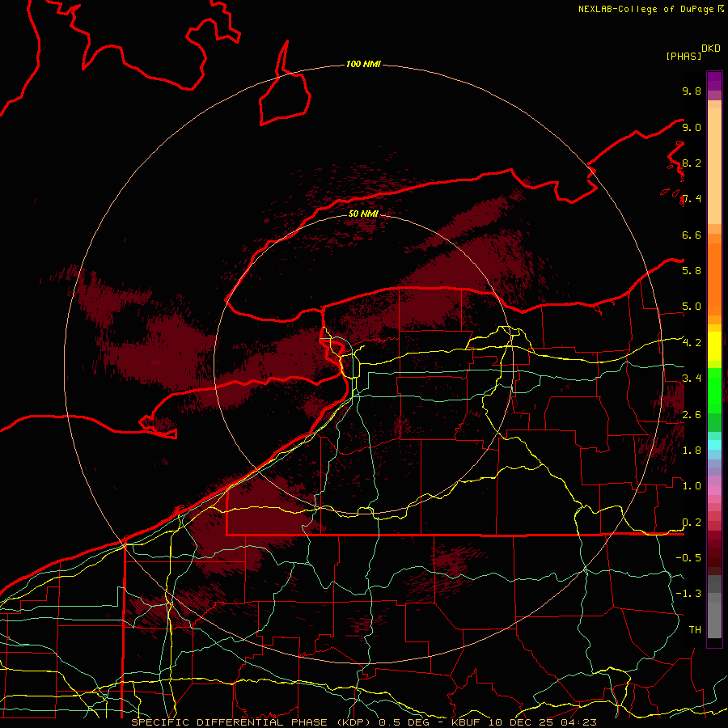The image size is (728, 728).
Task: Click the 4.2 value on color scale
Action: (x=692, y=343)
